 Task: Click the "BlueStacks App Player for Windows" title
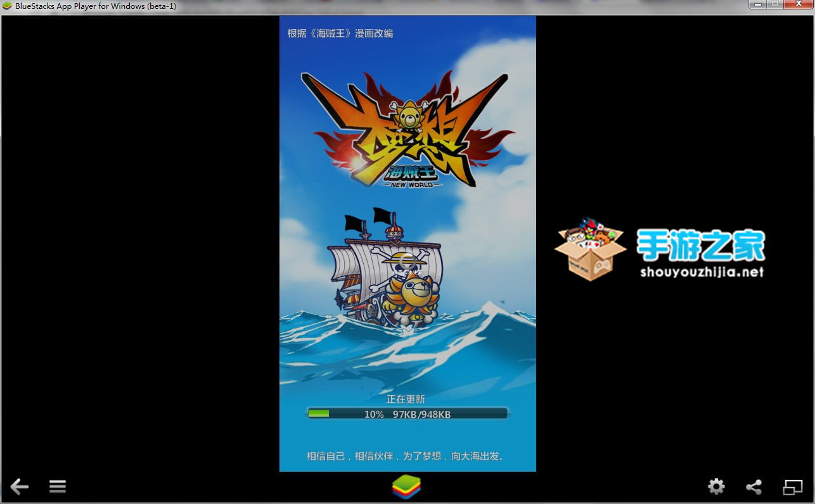tap(97, 6)
